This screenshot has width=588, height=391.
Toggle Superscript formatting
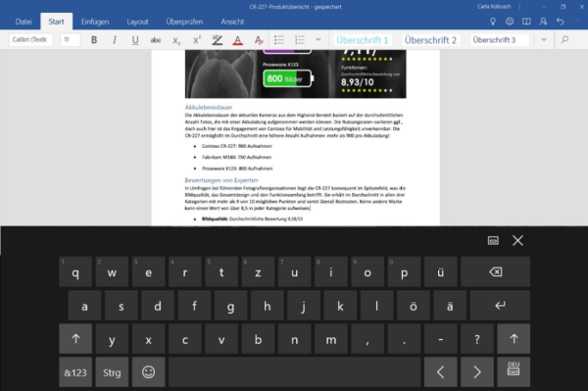[197, 40]
